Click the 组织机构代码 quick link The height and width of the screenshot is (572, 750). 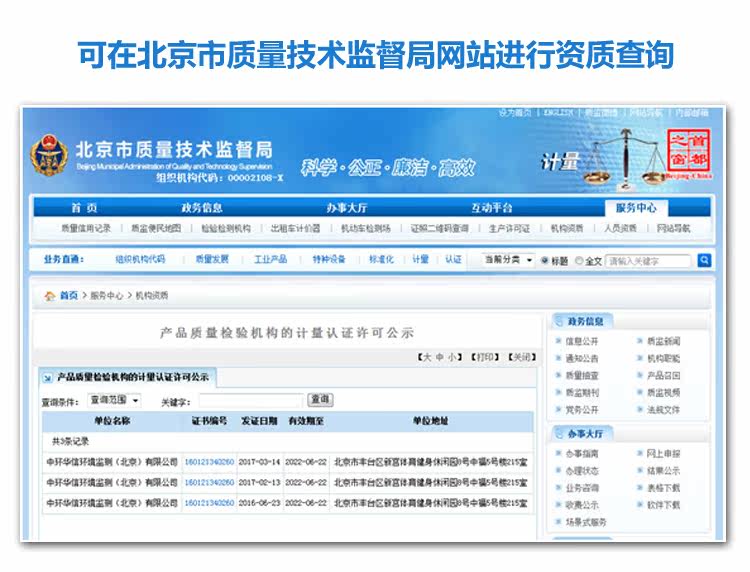(x=140, y=259)
